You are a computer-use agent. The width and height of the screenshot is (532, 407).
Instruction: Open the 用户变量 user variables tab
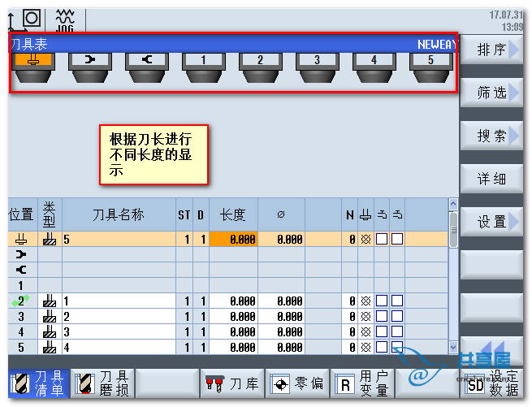pos(363,383)
